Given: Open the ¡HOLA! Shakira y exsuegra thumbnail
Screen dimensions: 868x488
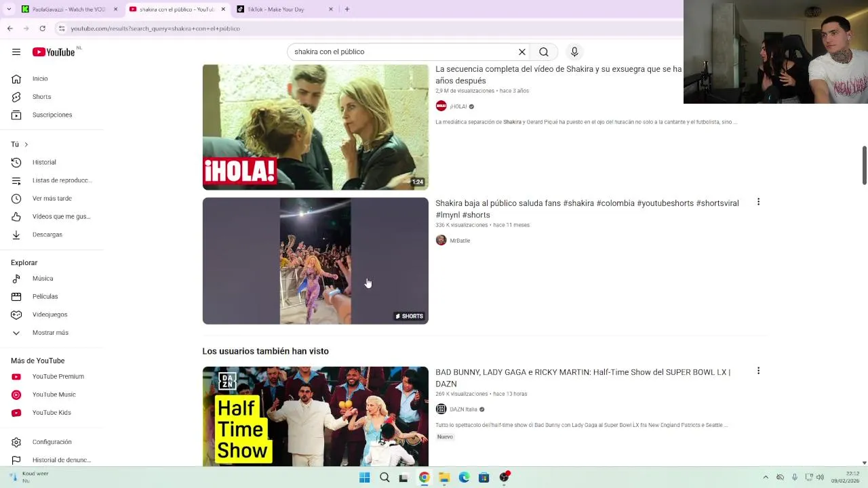Looking at the screenshot, I should 315,127.
